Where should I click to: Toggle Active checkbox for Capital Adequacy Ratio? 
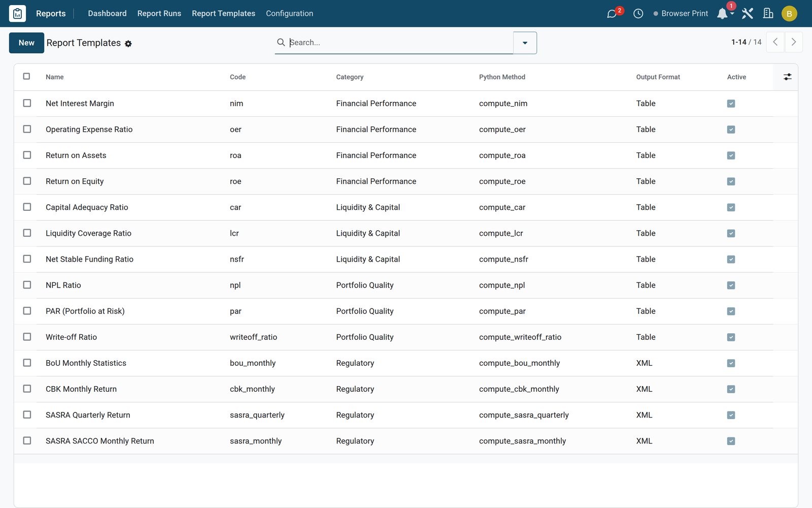731,207
